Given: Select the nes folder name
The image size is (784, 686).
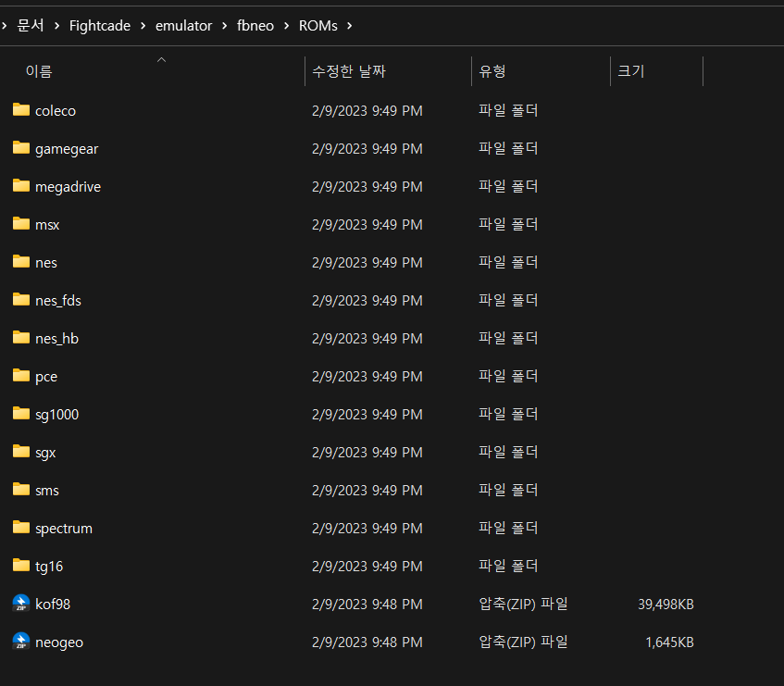Looking at the screenshot, I should 46,263.
